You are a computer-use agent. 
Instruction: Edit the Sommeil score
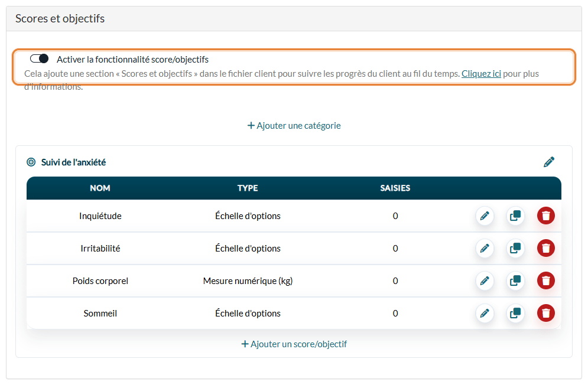pos(485,313)
